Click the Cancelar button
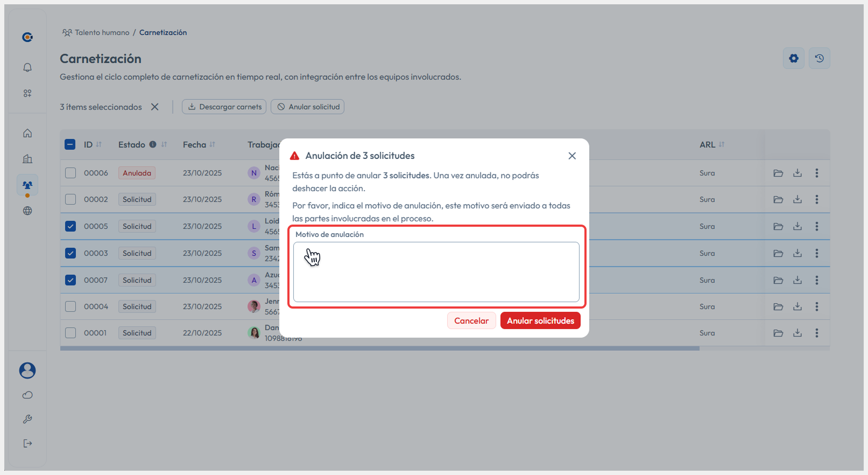The height and width of the screenshot is (475, 868). point(471,320)
